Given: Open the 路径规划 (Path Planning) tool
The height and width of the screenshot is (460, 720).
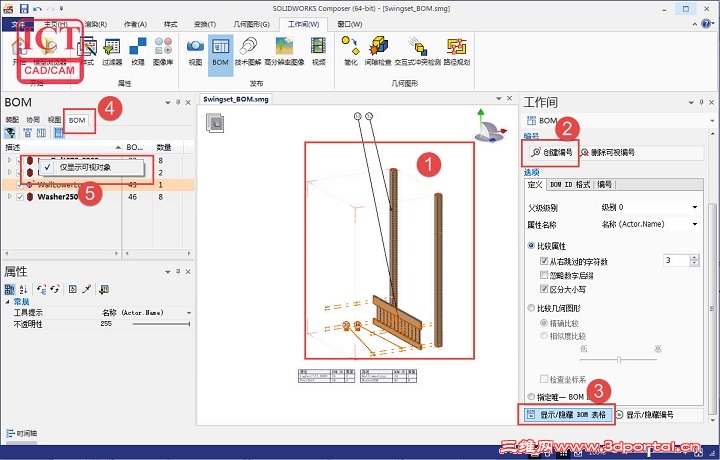Looking at the screenshot, I should pyautogui.click(x=457, y=51).
